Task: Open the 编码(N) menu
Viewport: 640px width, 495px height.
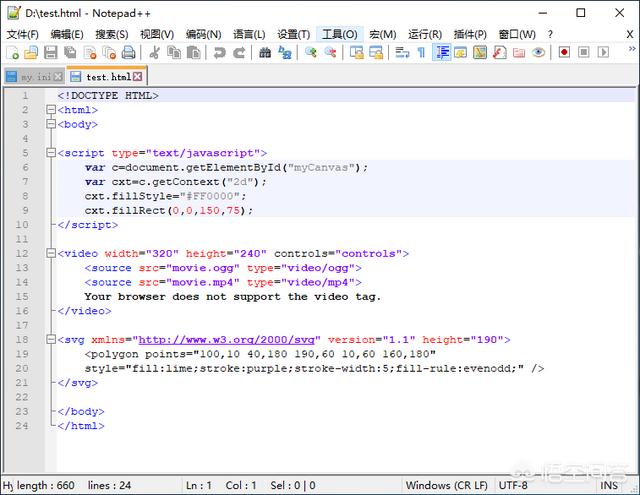Action: tap(203, 34)
